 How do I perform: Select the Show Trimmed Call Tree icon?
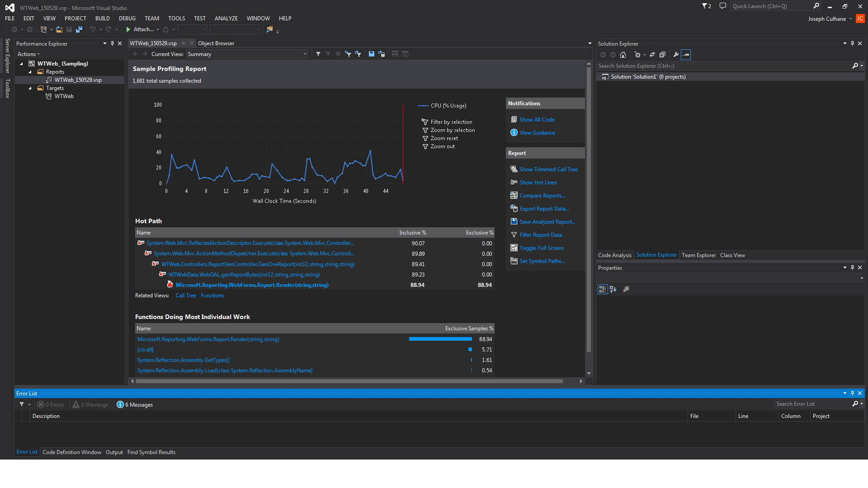tap(514, 169)
